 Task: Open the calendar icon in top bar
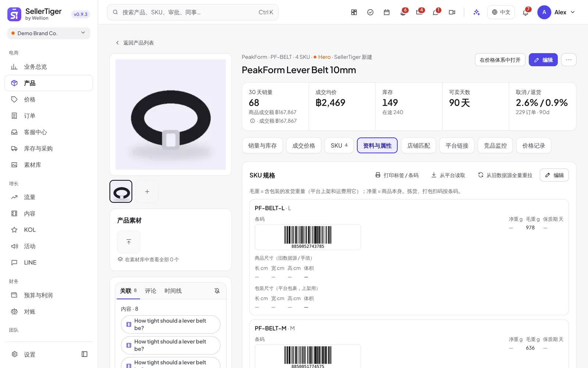coord(387,12)
